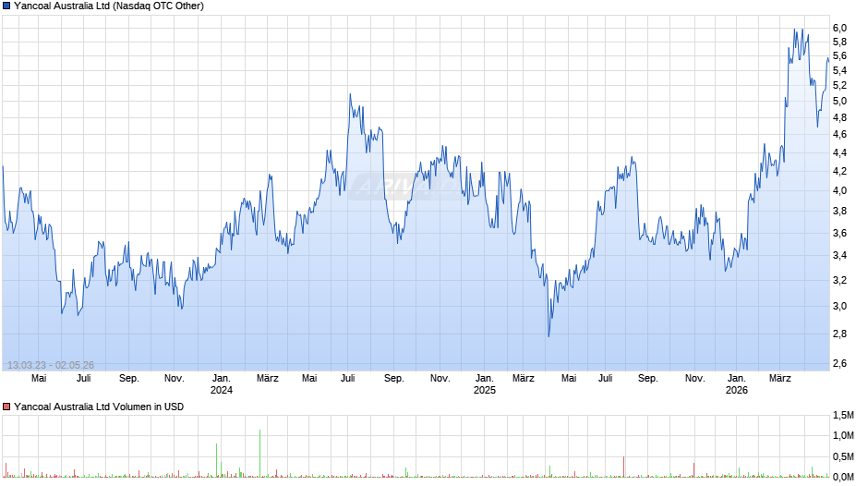Screen dimensions: 868x486
Task: Click the '3,8' price axis label
Action: [x=839, y=212]
